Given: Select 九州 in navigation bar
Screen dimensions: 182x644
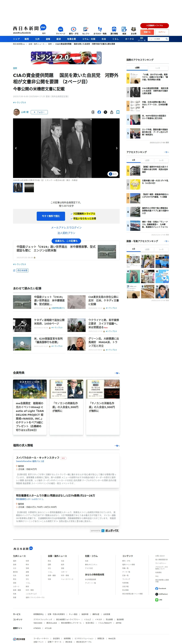Looking at the screenshot, I should (37, 39).
